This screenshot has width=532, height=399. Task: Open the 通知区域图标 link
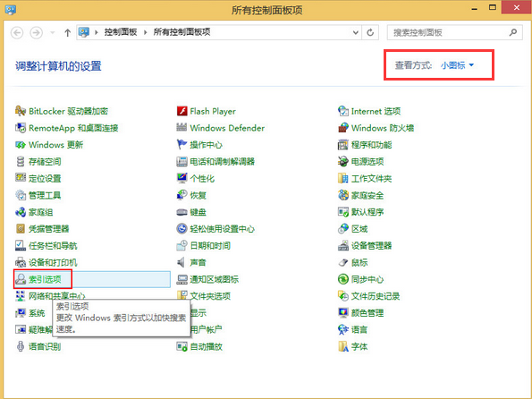pos(214,279)
